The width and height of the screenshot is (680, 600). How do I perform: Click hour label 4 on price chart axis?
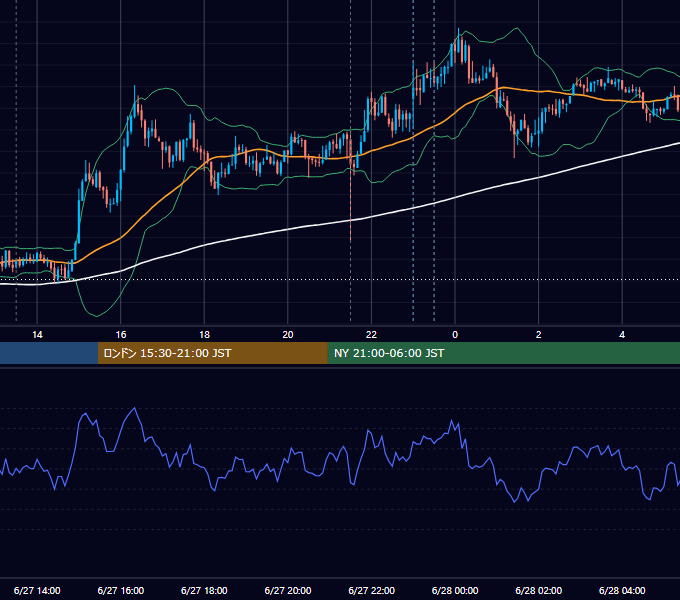point(622,335)
